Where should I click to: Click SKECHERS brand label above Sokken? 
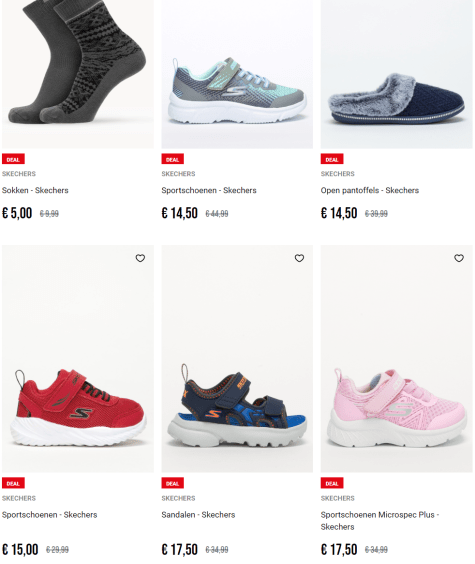tap(19, 174)
